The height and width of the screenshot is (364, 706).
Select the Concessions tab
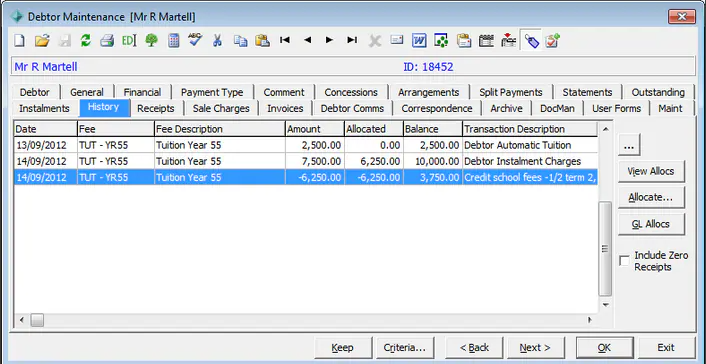click(x=351, y=92)
